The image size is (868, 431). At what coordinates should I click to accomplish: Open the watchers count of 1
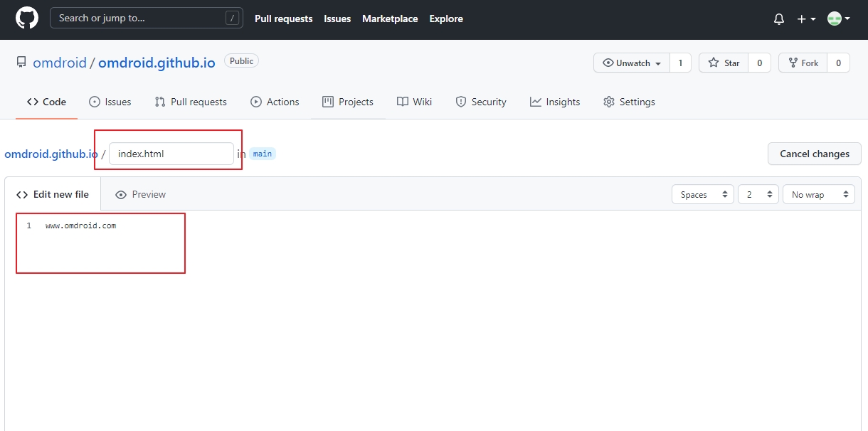(x=680, y=63)
